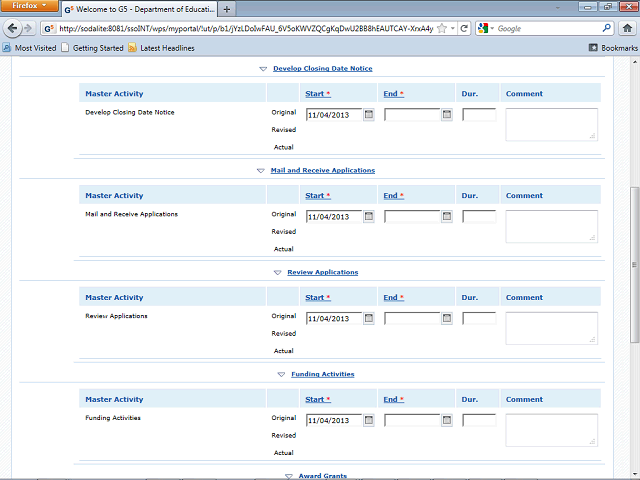Viewport: 640px width, 480px height.
Task: Open the Bookmarks menu icon at right
Action: [593, 48]
